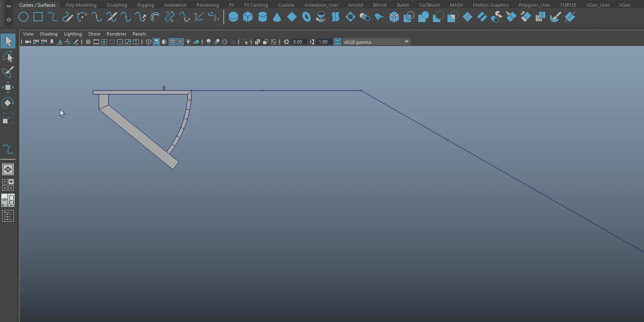Click the Offset Curve arc icon
Screen dimensions: 644x322
pyautogui.click(x=155, y=17)
